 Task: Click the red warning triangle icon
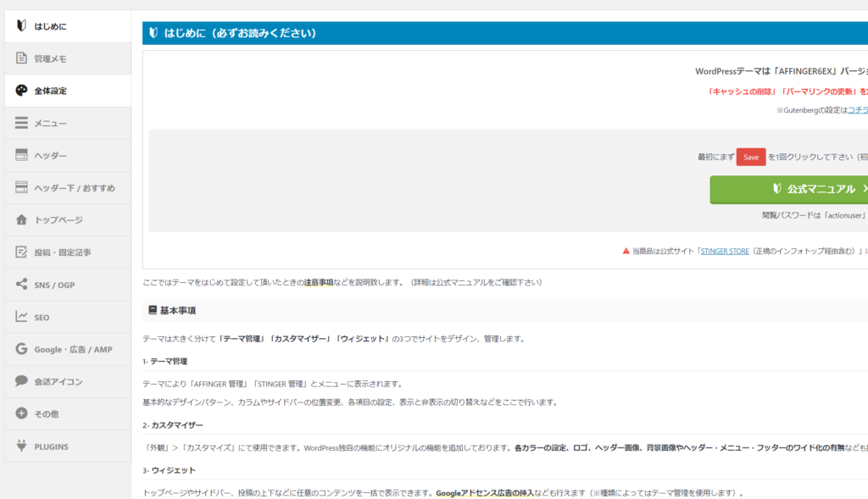pos(626,251)
